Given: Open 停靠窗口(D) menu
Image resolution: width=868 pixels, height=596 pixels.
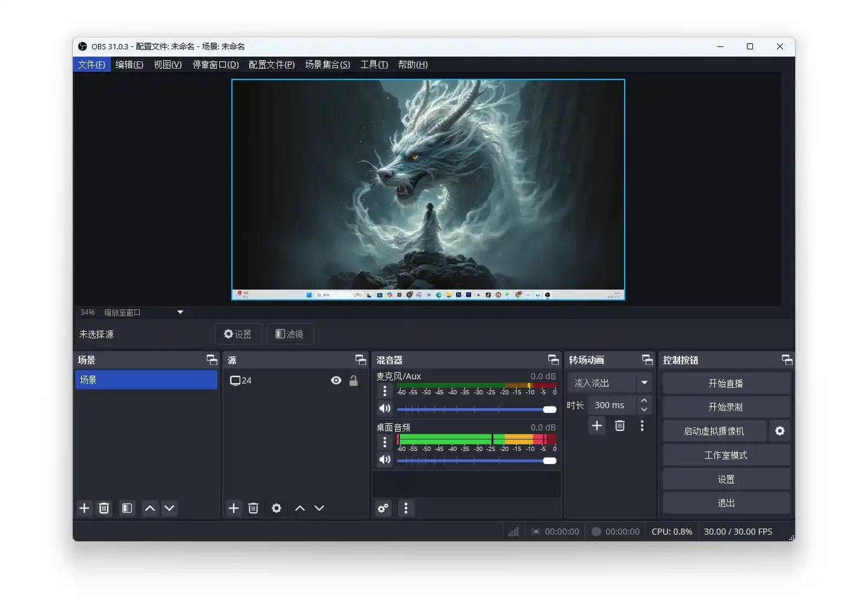Looking at the screenshot, I should pyautogui.click(x=216, y=64).
